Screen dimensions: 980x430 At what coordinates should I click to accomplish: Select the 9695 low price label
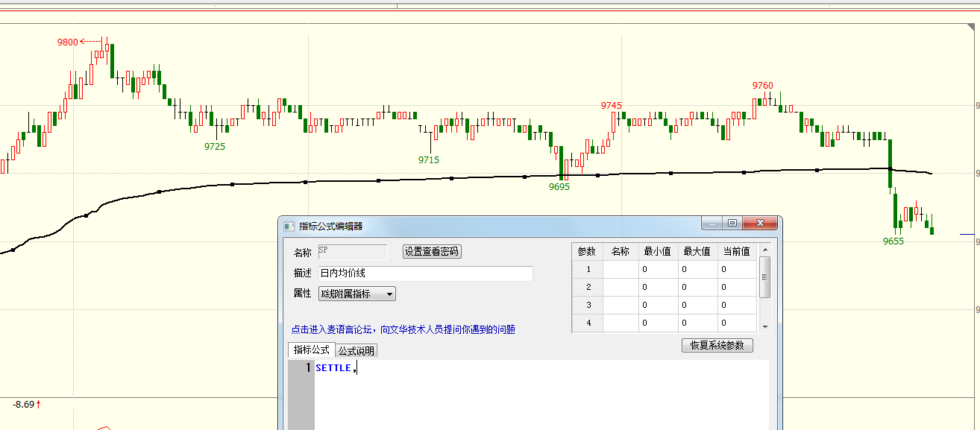click(559, 186)
